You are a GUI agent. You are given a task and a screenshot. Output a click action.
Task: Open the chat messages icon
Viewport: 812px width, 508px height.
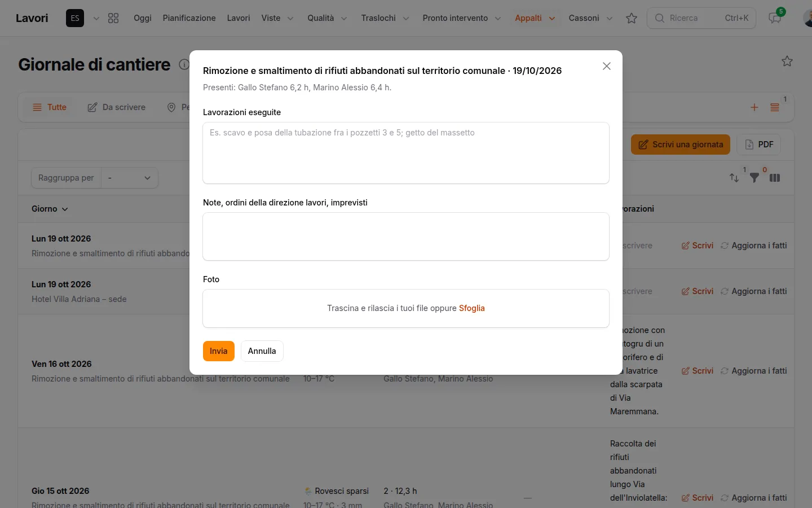(775, 18)
